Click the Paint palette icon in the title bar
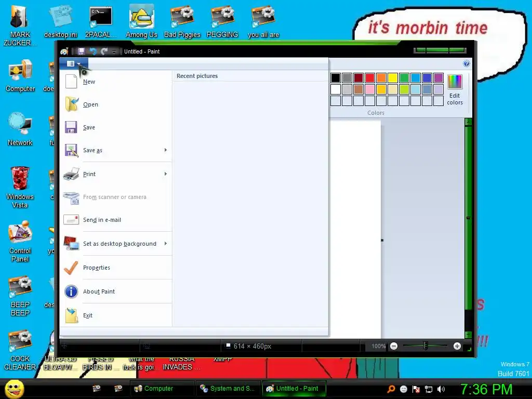This screenshot has width=532, height=399. point(64,51)
